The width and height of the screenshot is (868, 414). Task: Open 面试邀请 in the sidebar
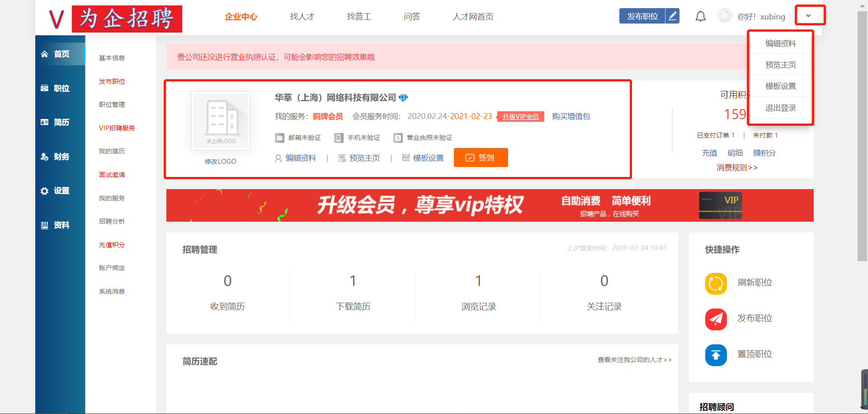click(x=112, y=175)
